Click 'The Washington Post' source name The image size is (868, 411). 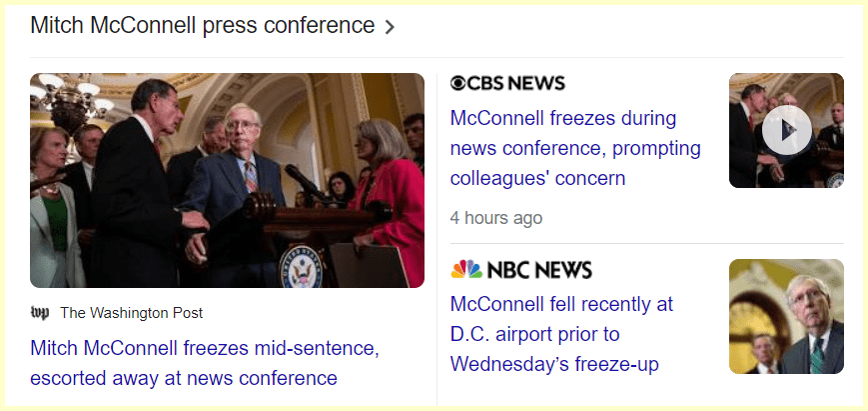coord(131,313)
